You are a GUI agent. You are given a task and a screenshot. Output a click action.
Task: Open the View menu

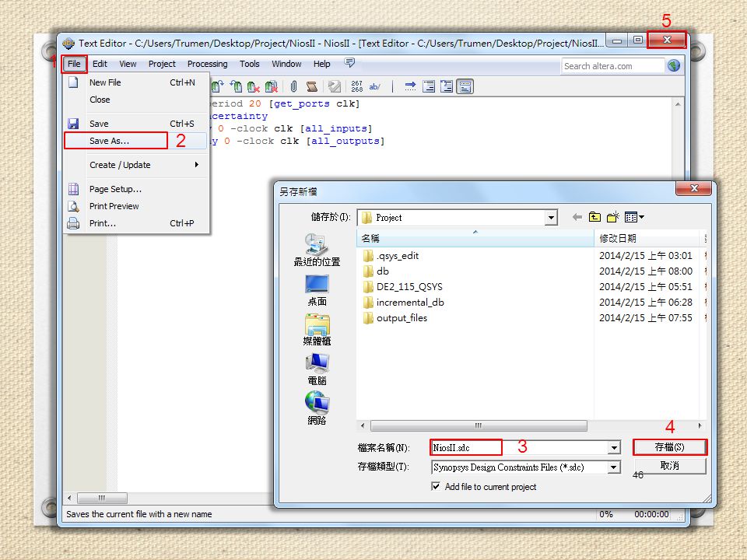[x=128, y=64]
